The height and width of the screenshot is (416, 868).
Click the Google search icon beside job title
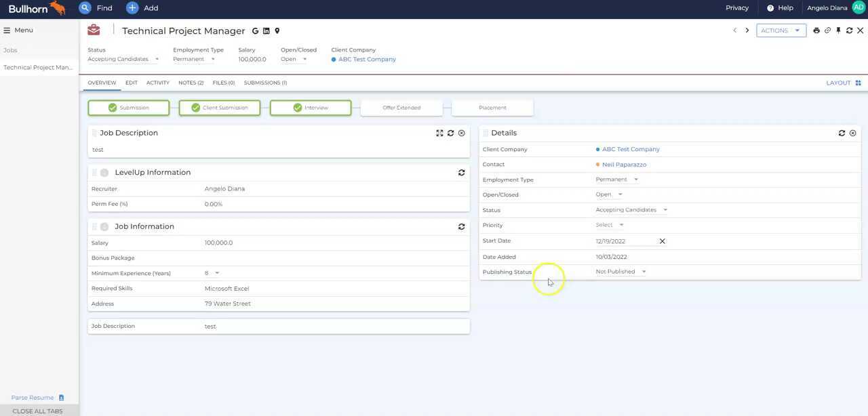coord(254,30)
